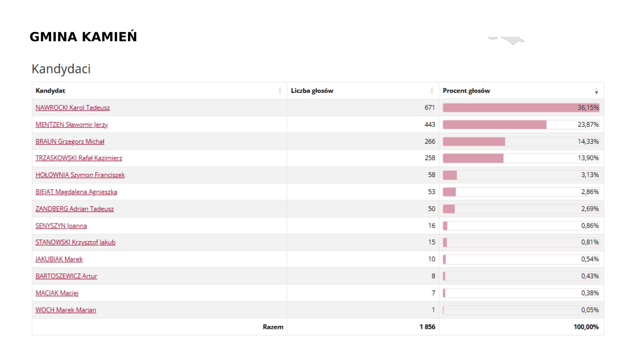The width and height of the screenshot is (644, 362).
Task: Select BARTOSZEWICZ Artur link
Action: coord(66,276)
